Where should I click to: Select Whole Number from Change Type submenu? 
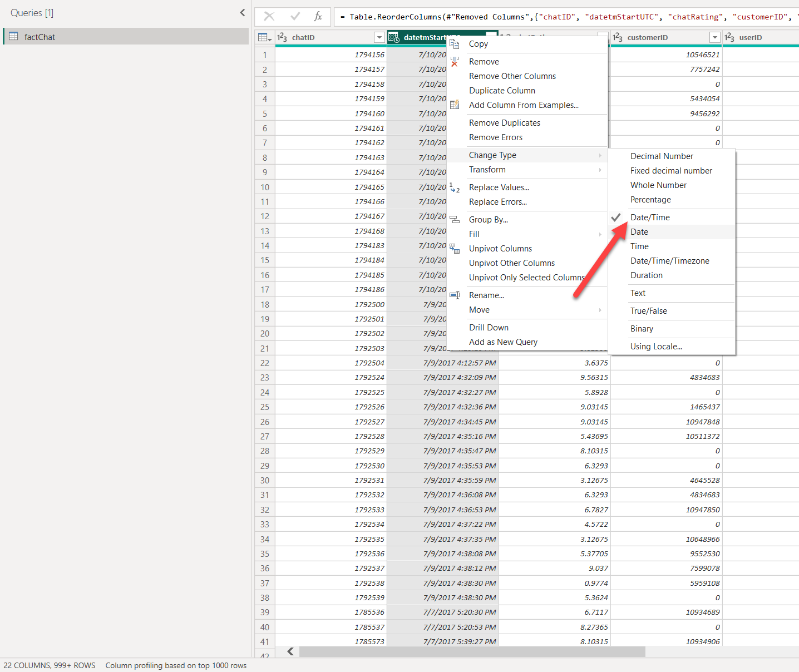pos(658,185)
